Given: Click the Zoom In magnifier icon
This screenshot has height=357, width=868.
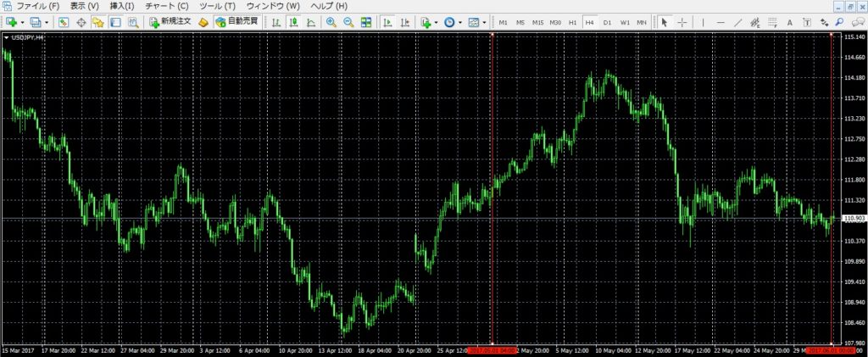Looking at the screenshot, I should click(x=331, y=22).
